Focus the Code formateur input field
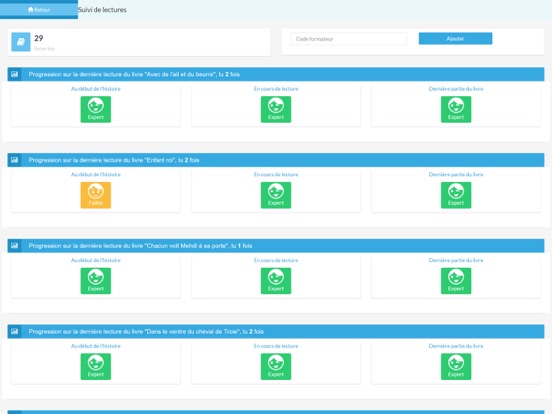 point(349,39)
